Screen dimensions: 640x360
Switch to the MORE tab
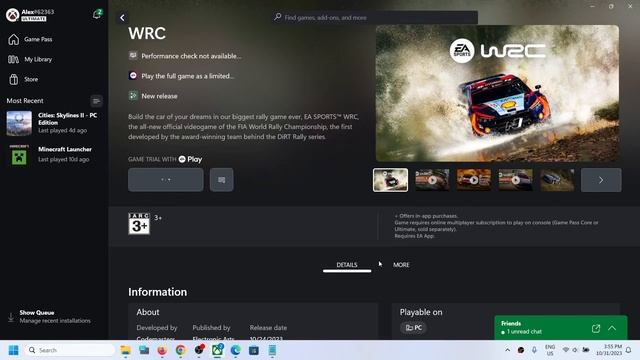click(x=401, y=265)
